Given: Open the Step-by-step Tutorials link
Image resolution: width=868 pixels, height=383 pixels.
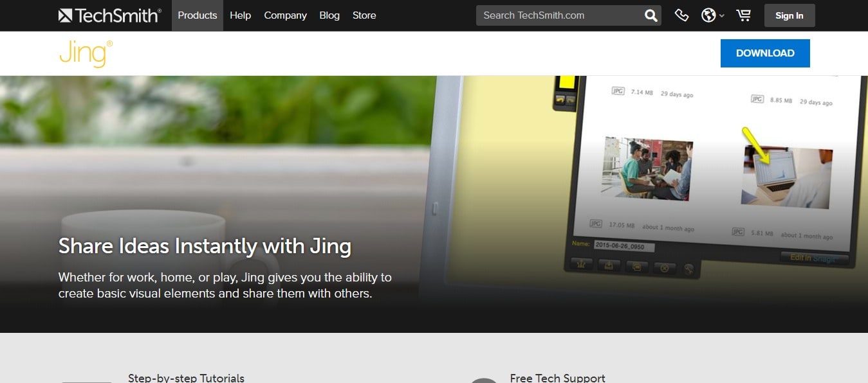Looking at the screenshot, I should click(x=186, y=378).
